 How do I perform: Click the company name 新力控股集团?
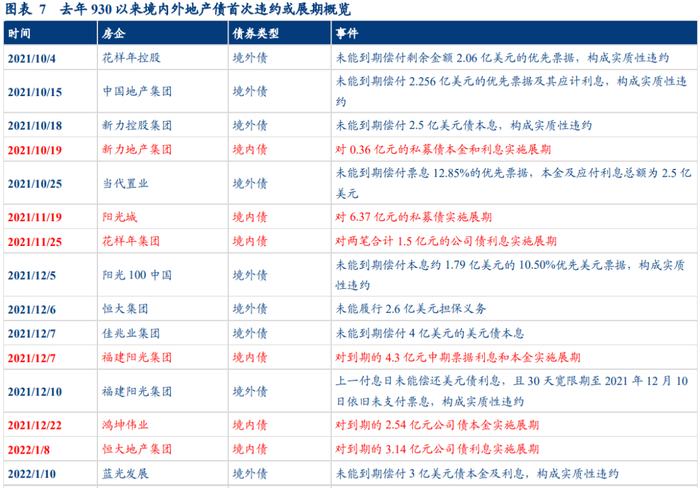click(x=137, y=125)
